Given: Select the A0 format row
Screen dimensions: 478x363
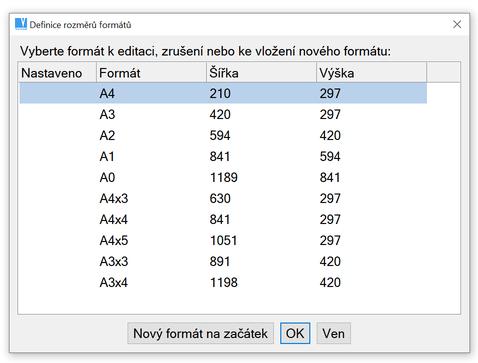Looking at the screenshot, I should (223, 177).
